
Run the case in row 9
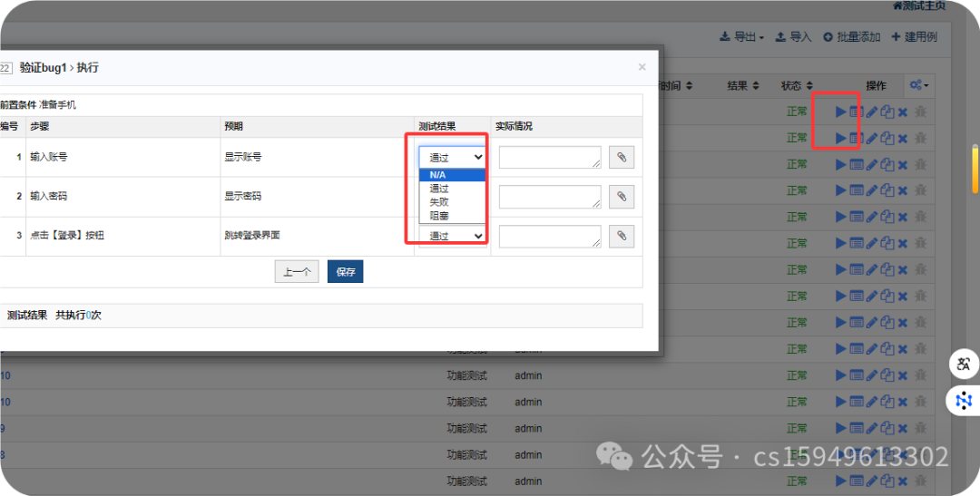840,429
